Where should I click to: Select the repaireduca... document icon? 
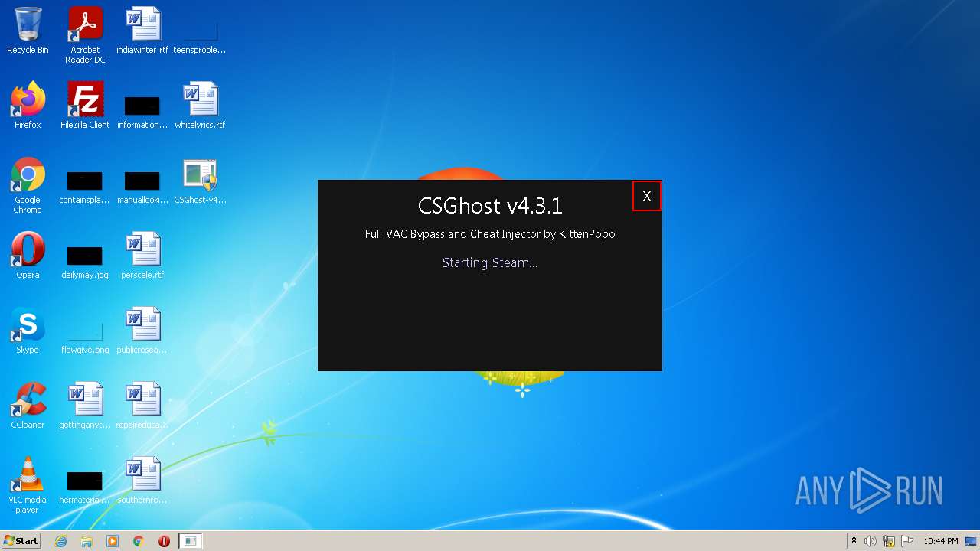[142, 406]
